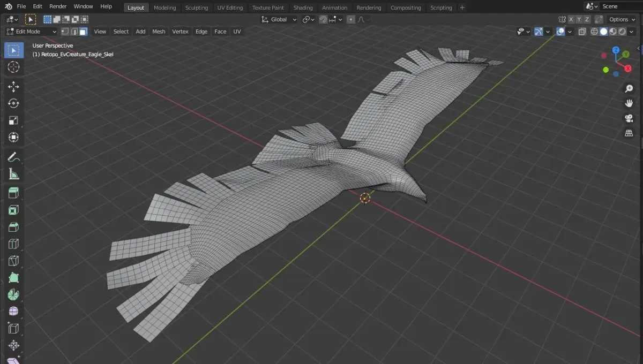Toggle the camera view icon

[629, 118]
